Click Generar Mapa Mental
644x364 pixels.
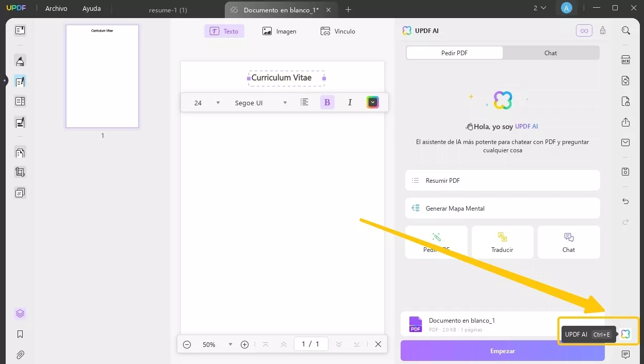click(x=503, y=209)
